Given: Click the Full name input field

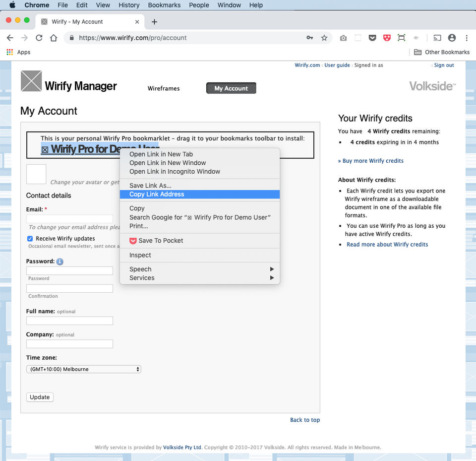Looking at the screenshot, I should point(69,321).
